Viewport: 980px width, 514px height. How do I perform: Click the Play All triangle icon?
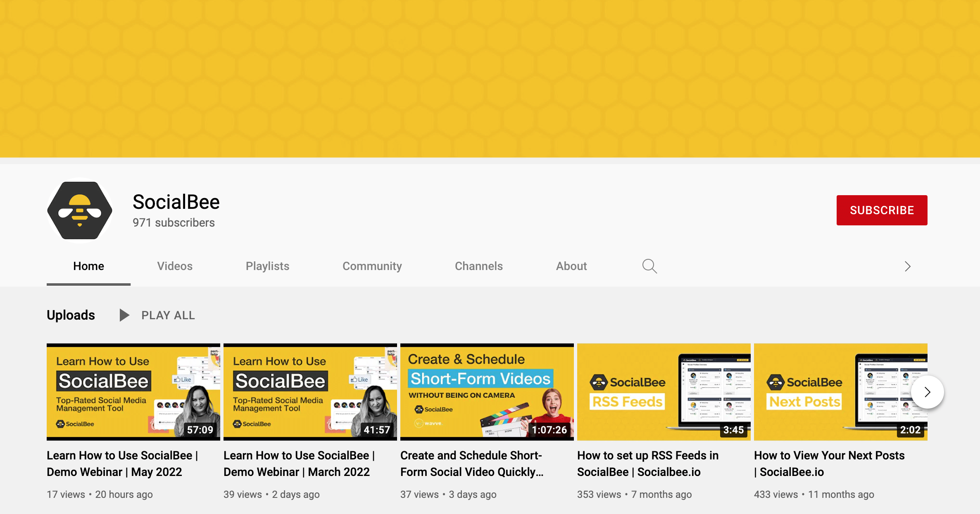124,315
